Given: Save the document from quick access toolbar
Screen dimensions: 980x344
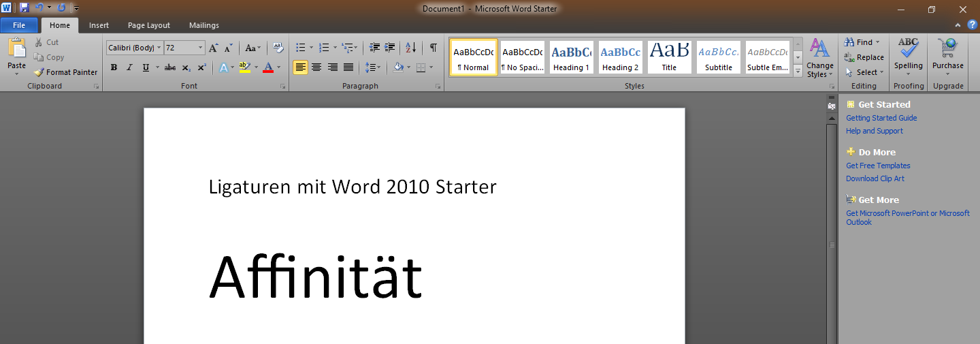Looking at the screenshot, I should 24,7.
